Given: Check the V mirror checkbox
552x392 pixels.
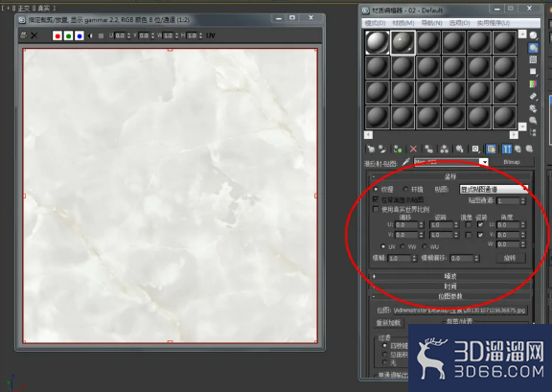Looking at the screenshot, I should tap(469, 235).
